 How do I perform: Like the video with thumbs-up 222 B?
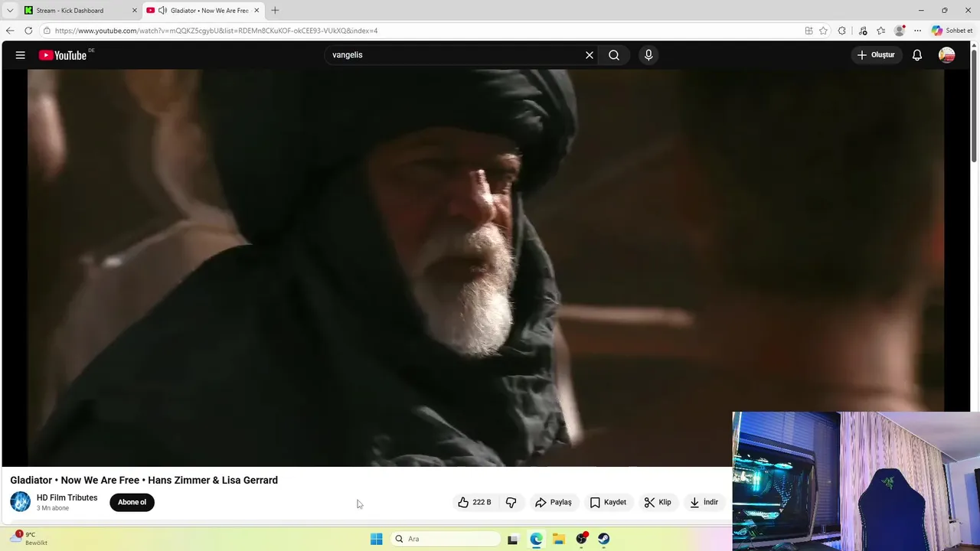point(475,502)
